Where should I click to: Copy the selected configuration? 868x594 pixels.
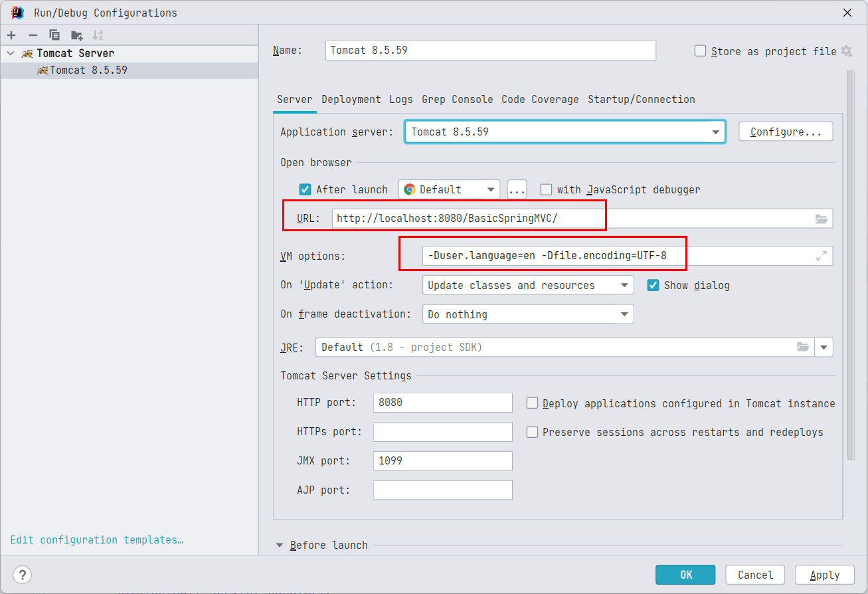click(x=54, y=35)
